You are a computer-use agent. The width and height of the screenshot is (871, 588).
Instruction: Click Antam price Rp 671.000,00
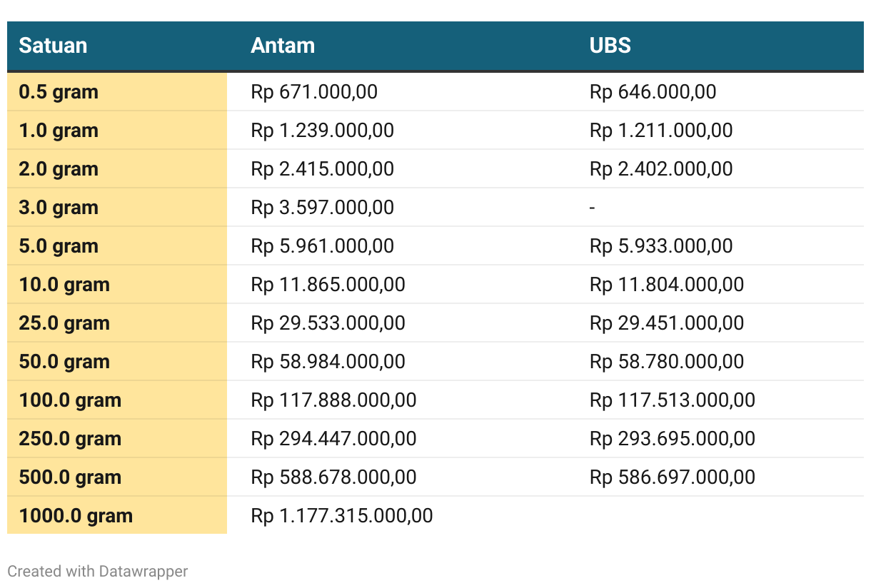tap(314, 92)
